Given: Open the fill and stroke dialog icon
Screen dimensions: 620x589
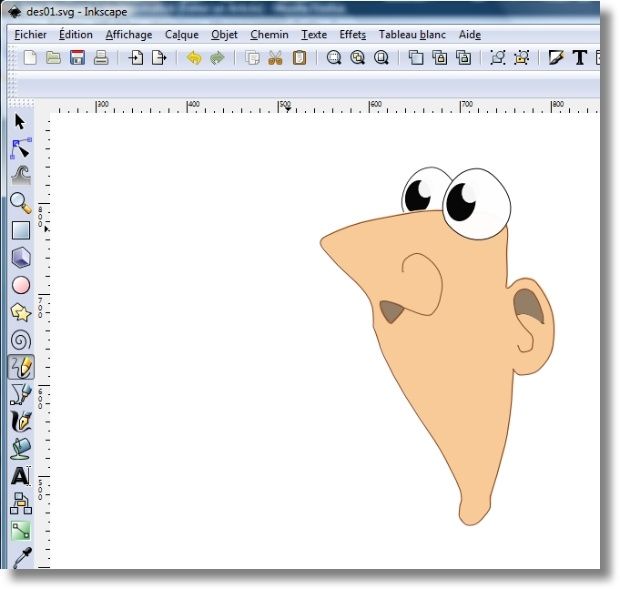Looking at the screenshot, I should [556, 58].
